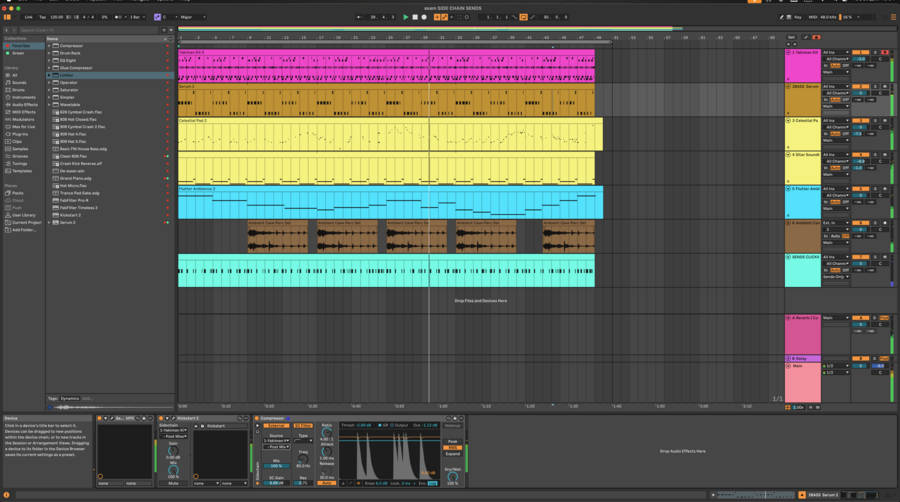
Task: Click the Arrangement Record button
Action: [x=424, y=17]
